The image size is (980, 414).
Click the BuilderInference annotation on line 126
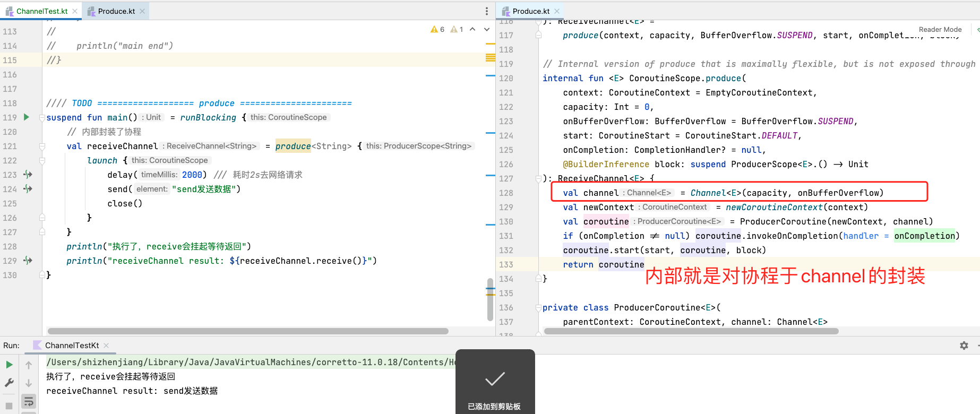pos(606,164)
